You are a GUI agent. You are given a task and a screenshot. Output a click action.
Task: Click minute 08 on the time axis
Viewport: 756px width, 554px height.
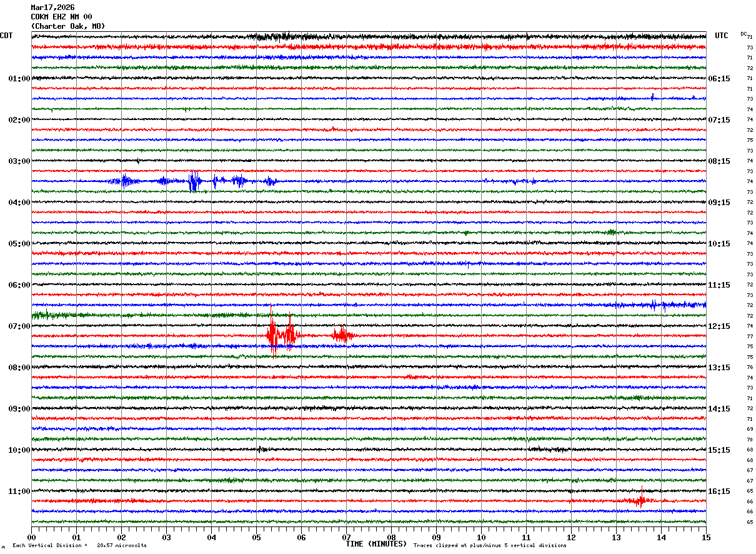pyautogui.click(x=391, y=537)
